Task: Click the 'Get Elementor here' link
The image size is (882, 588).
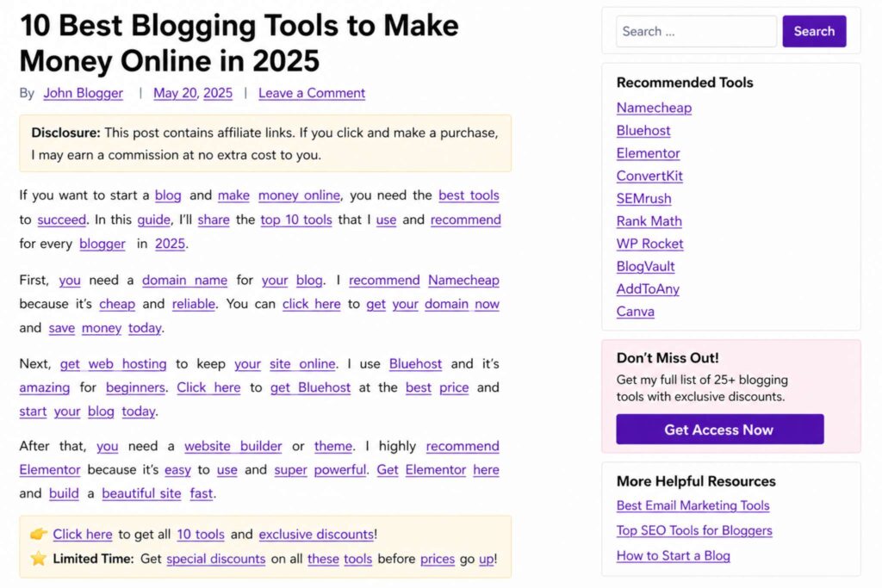Action: pos(435,470)
